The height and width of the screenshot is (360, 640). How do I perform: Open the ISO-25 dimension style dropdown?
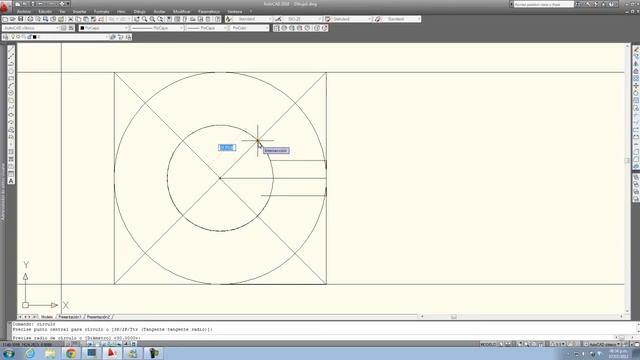coord(302,19)
